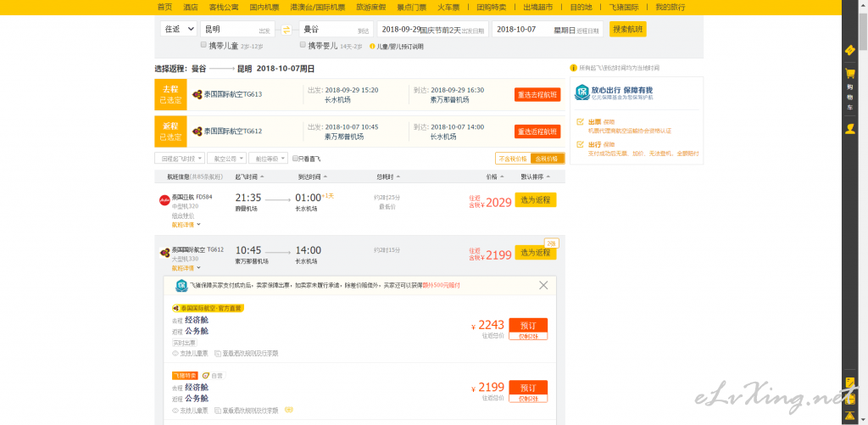Open 景点门票 navigation tab

(x=411, y=7)
